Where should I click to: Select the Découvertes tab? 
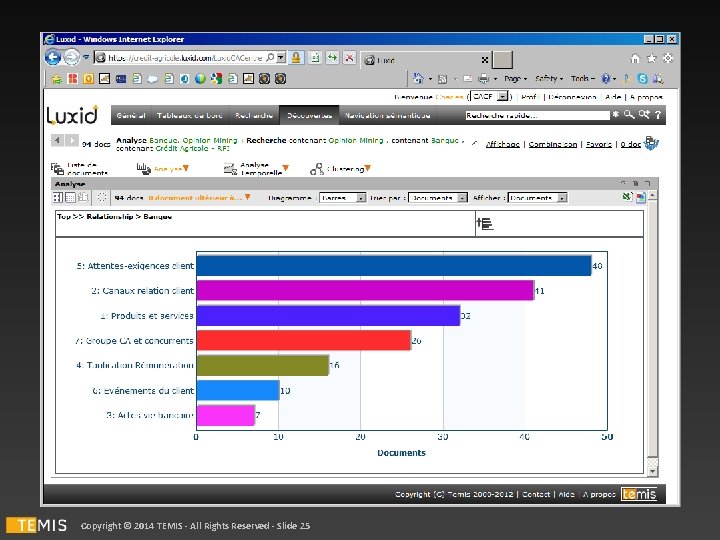[309, 115]
